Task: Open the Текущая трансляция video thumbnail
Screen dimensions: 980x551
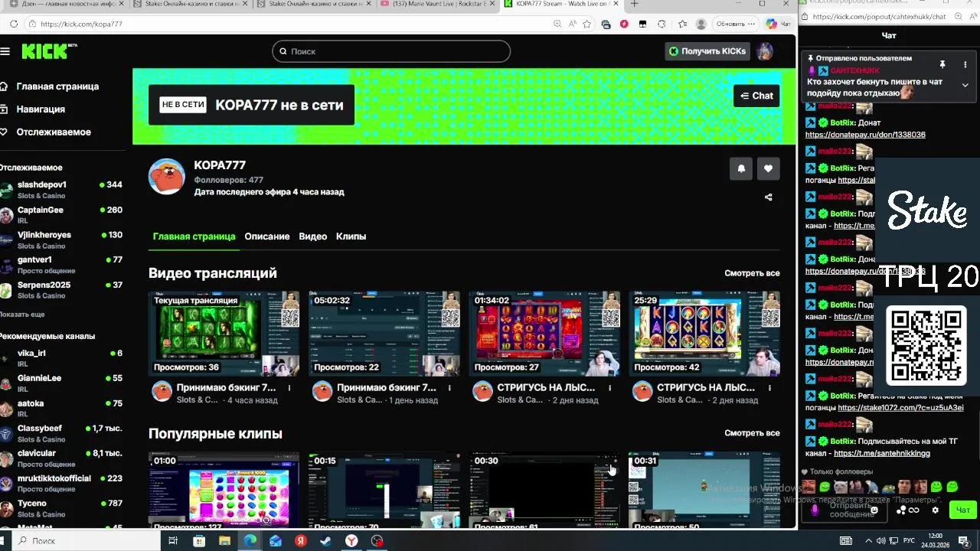Action: [224, 334]
